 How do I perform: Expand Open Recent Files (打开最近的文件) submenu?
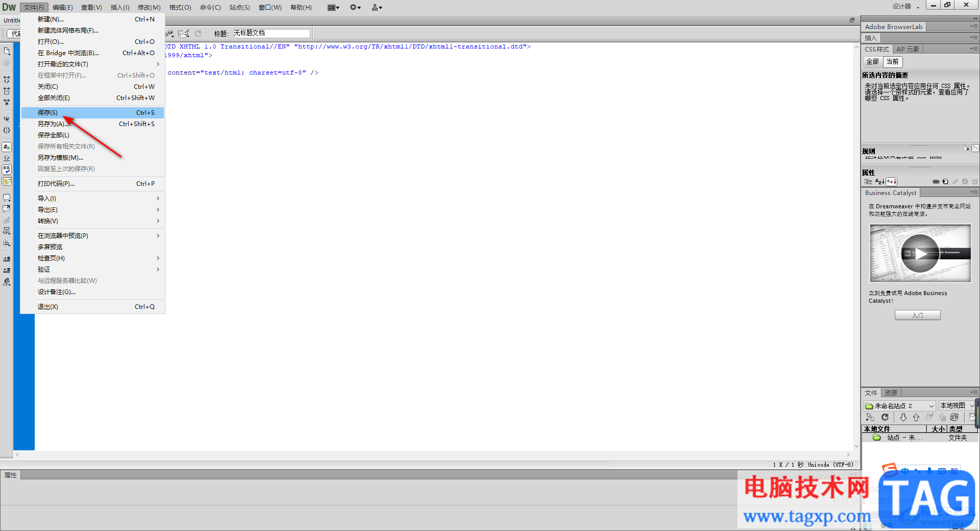point(92,64)
